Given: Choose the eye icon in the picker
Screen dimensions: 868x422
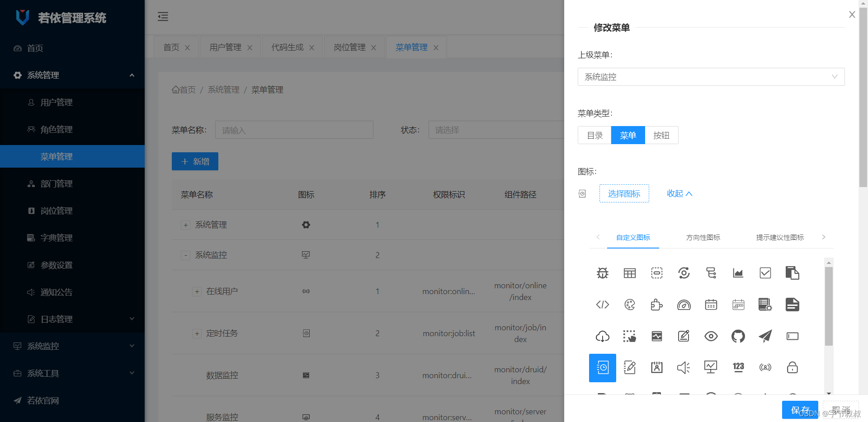Looking at the screenshot, I should [x=711, y=336].
